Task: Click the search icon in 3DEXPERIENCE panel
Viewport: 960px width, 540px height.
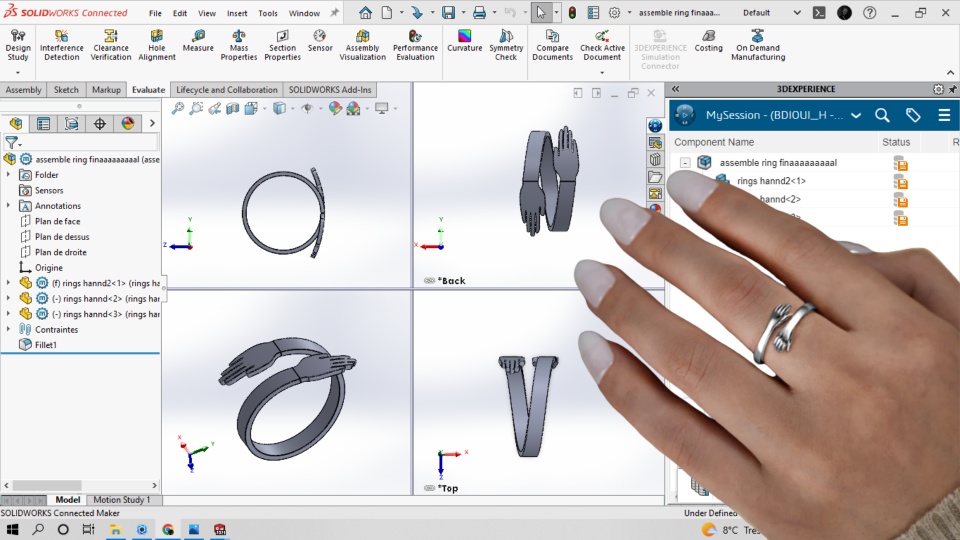Action: 882,115
